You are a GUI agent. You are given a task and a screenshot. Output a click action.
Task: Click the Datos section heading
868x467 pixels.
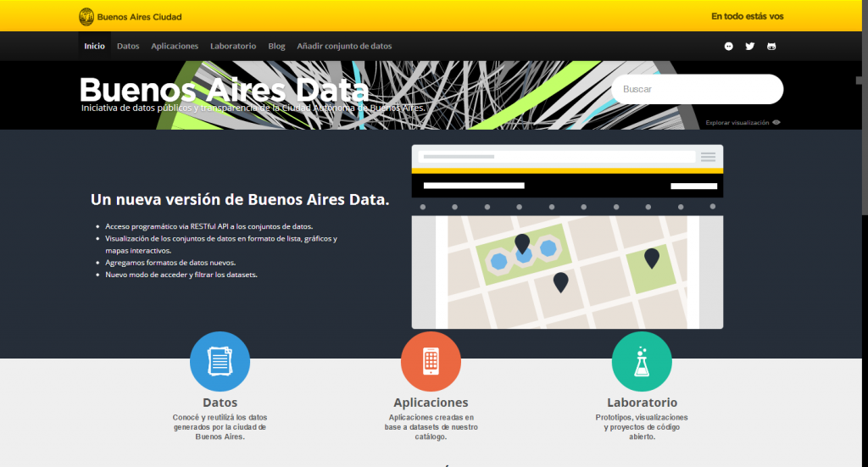[x=220, y=403]
